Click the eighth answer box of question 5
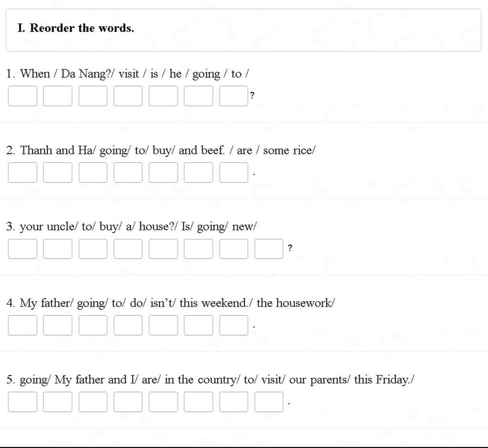Screen dimensions: 488x448 (x=269, y=402)
